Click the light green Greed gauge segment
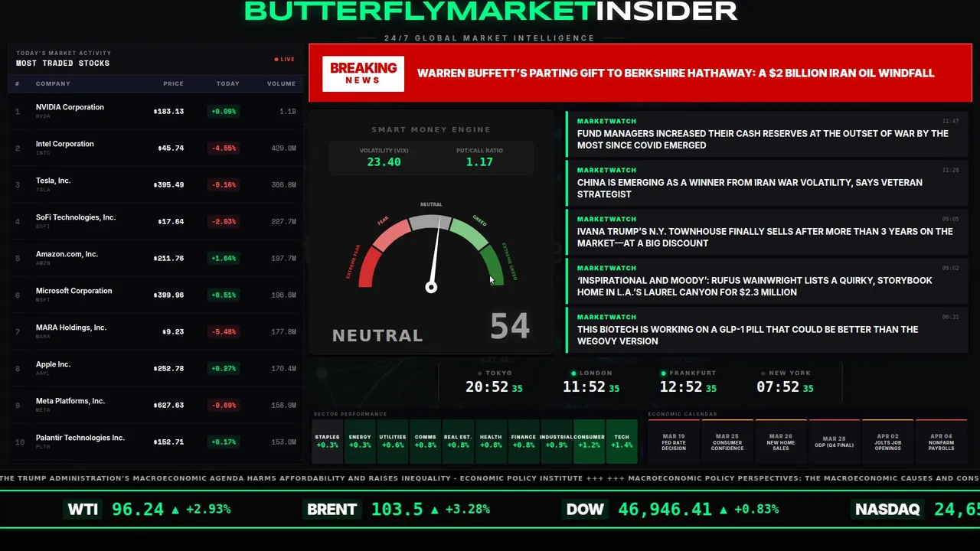This screenshot has height=551, width=980. tap(469, 233)
